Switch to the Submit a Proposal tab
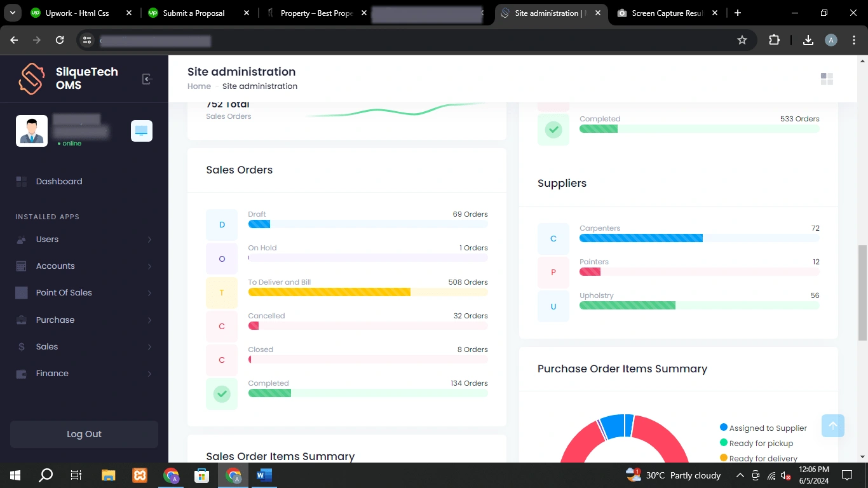The width and height of the screenshot is (868, 488). coord(193,13)
